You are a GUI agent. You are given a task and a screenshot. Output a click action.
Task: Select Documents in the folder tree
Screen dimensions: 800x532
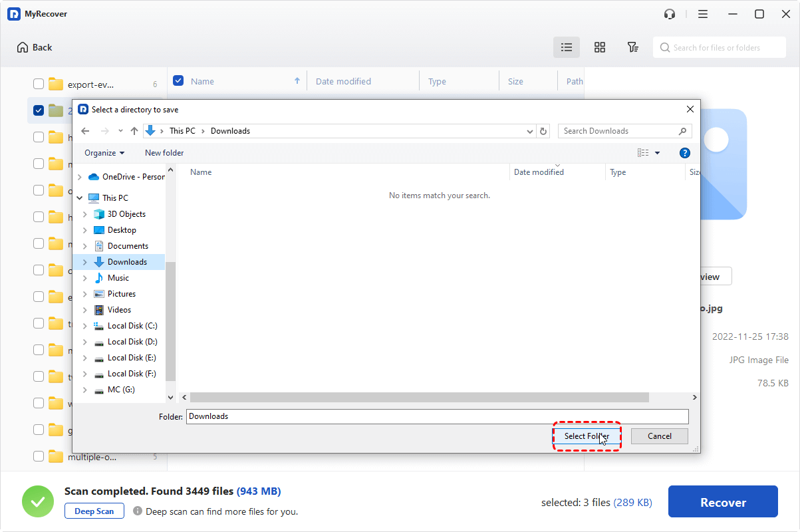pyautogui.click(x=127, y=246)
